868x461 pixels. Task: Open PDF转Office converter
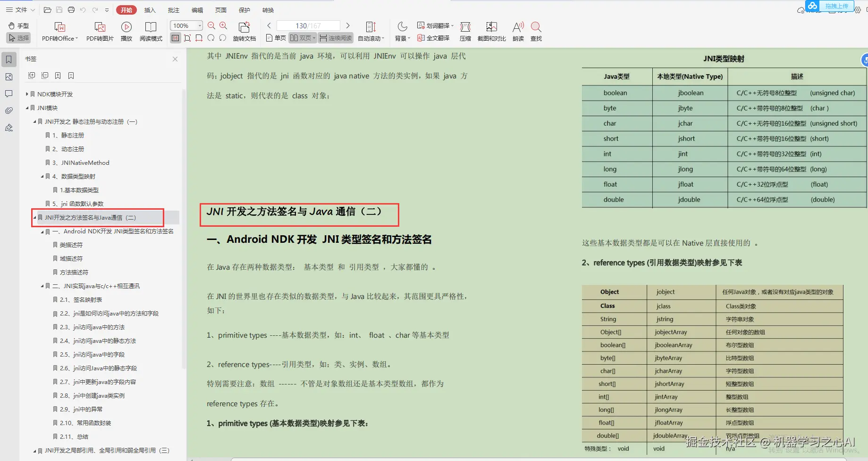(60, 32)
